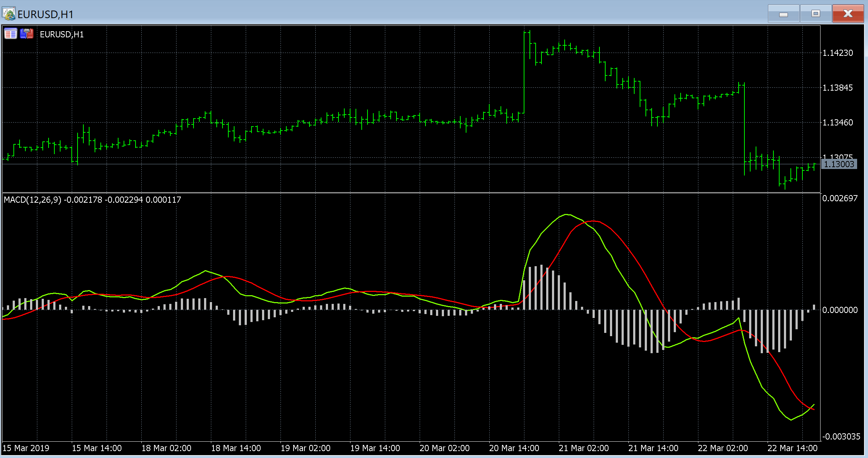Click the 1.13845 price scale label
This screenshot has width=868, height=458.
(838, 88)
